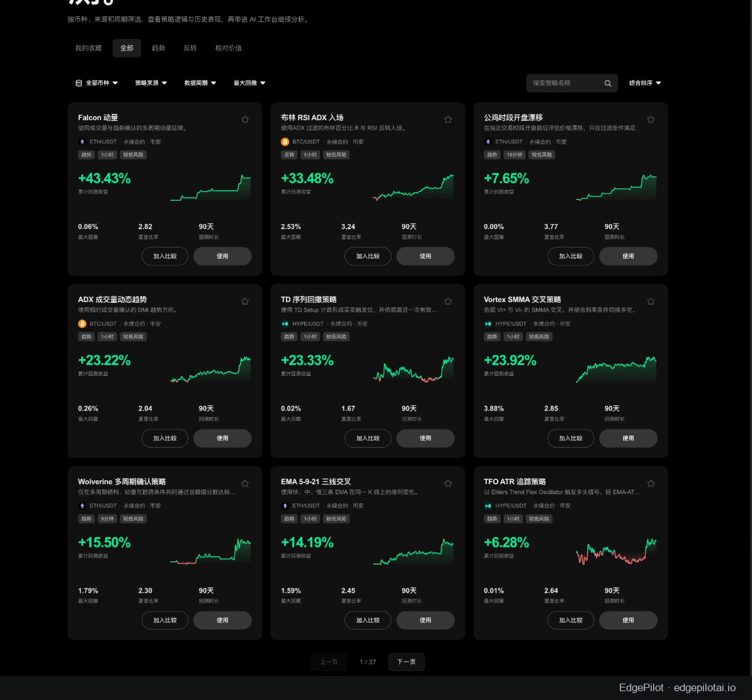Image resolution: width=752 pixels, height=700 pixels.
Task: Click the EMA 5-9-21 三线交叉 title
Action: pos(316,482)
